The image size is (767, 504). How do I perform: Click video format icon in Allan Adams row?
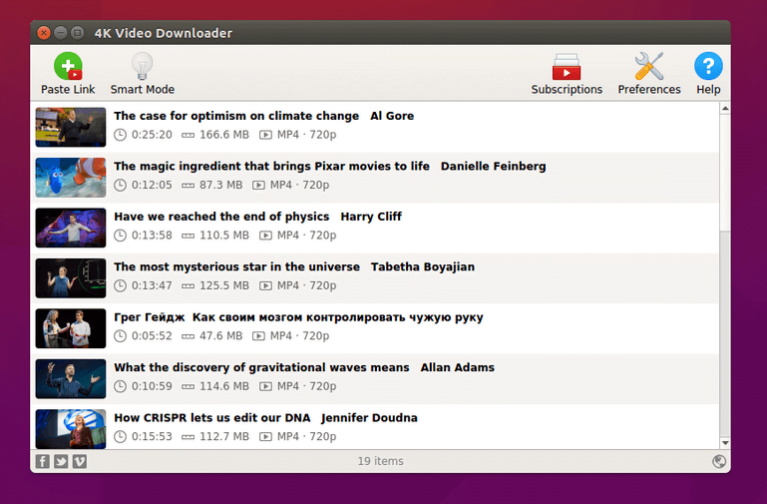(x=266, y=387)
